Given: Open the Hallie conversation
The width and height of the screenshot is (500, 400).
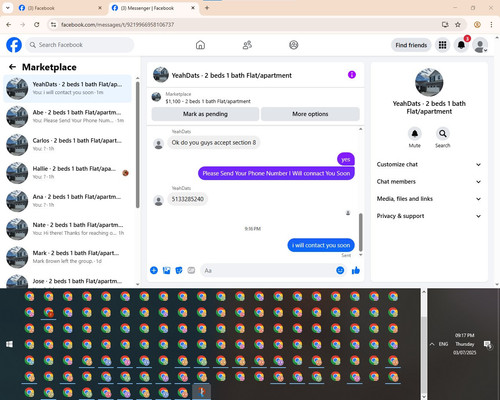Looking at the screenshot, I should click(x=67, y=173).
